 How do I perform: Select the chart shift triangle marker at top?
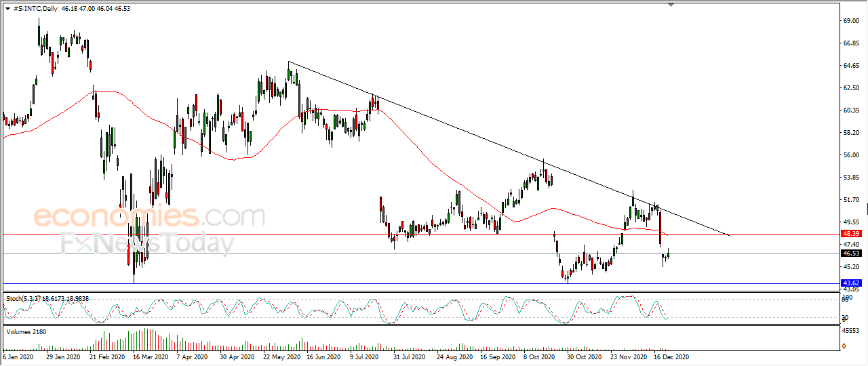(671, 5)
